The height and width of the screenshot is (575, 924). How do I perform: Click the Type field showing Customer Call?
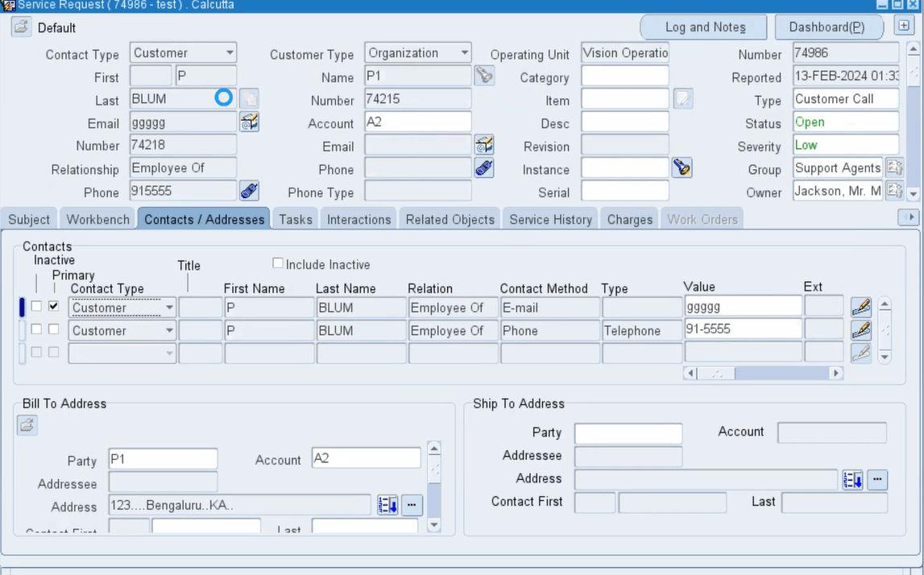point(846,99)
